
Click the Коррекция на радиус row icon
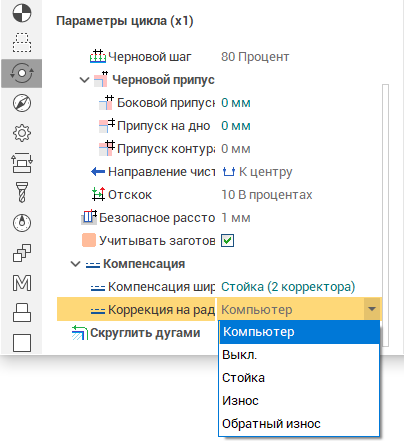(98, 311)
